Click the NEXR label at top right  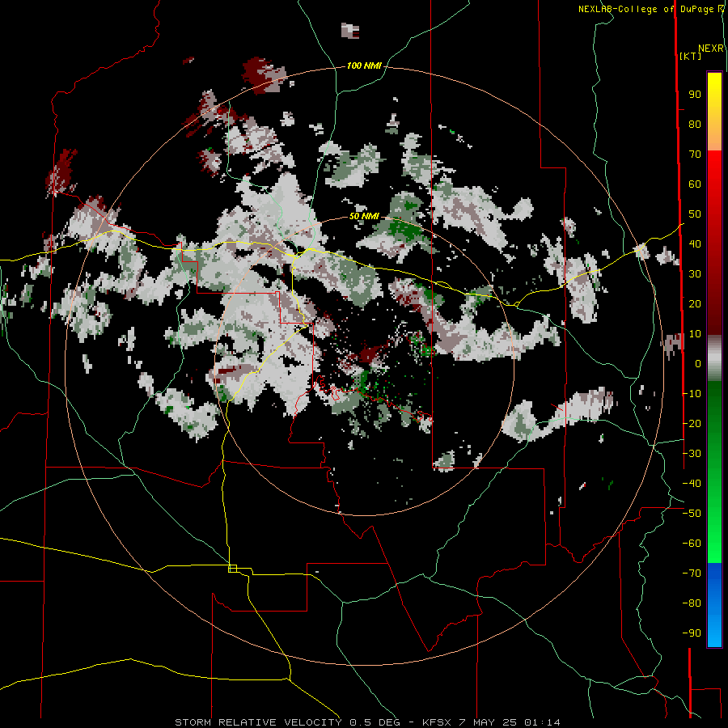pos(711,49)
